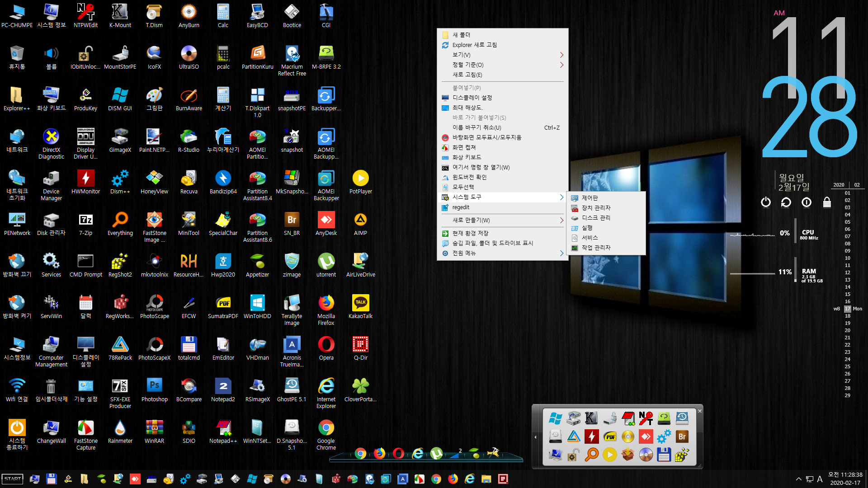Launch Mozilla Firefox desktop shortcut
Viewport: 868px width, 488px height.
[x=326, y=310]
